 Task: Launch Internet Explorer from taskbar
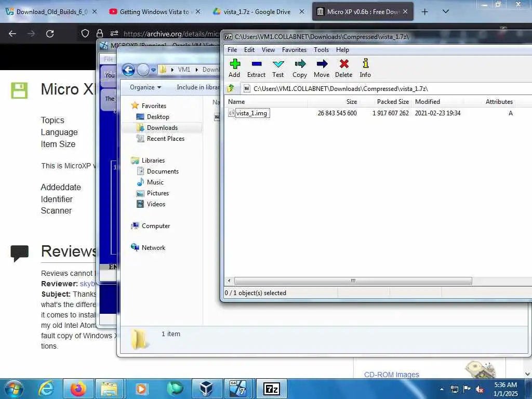[46, 389]
